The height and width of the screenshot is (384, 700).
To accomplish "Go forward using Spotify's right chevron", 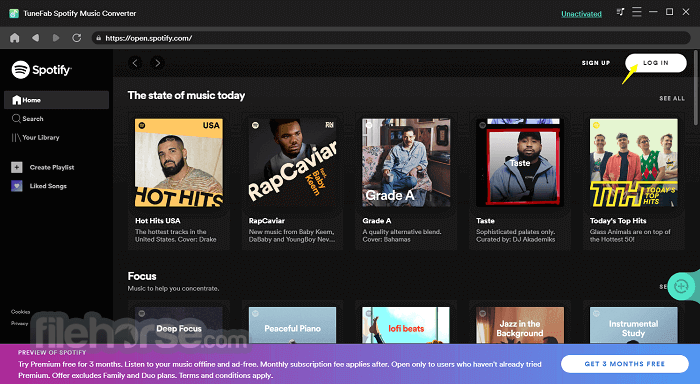I will tap(158, 63).
